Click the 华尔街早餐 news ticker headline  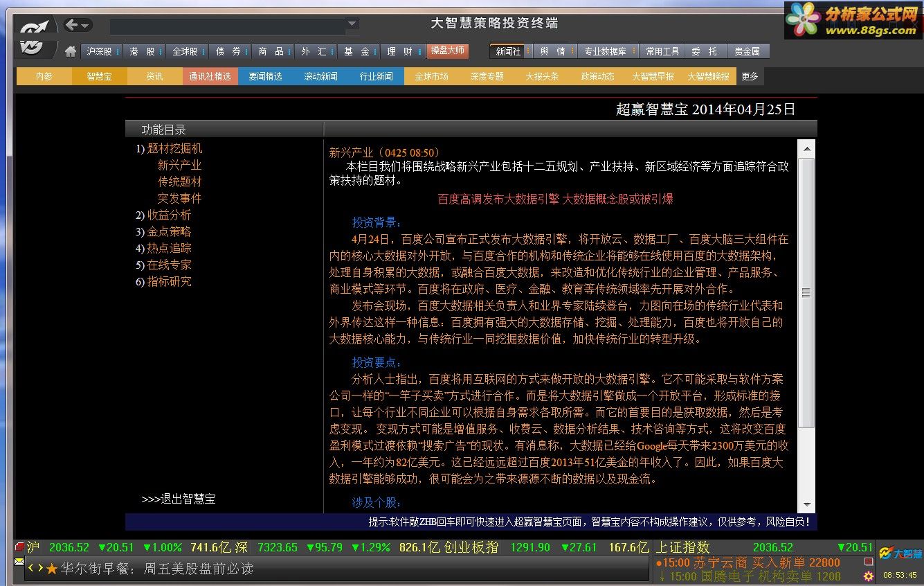pos(156,569)
